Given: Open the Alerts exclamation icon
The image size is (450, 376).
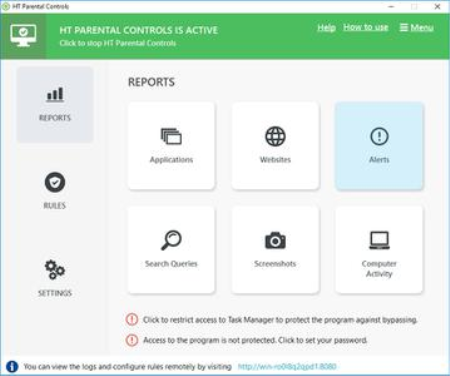Looking at the screenshot, I should (379, 136).
